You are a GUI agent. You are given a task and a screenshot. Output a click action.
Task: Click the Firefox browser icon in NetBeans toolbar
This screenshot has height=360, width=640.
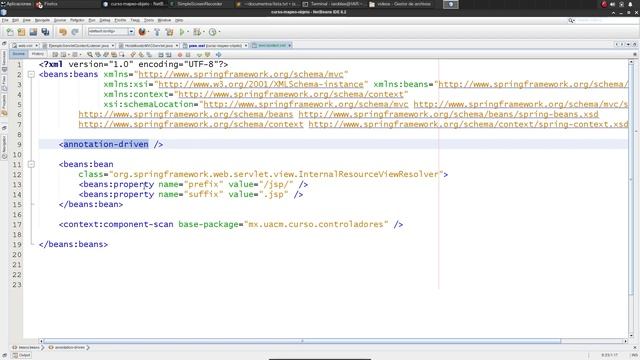[142, 31]
